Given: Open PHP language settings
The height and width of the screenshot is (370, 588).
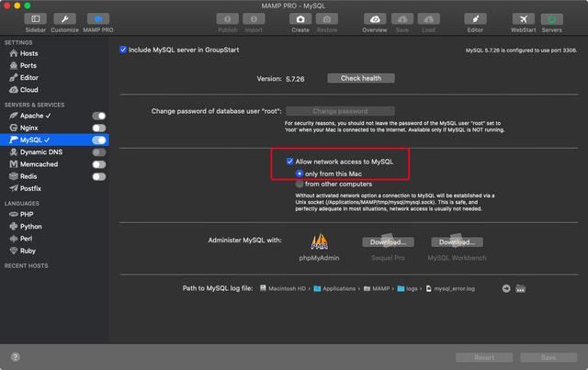Looking at the screenshot, I should (21, 215).
